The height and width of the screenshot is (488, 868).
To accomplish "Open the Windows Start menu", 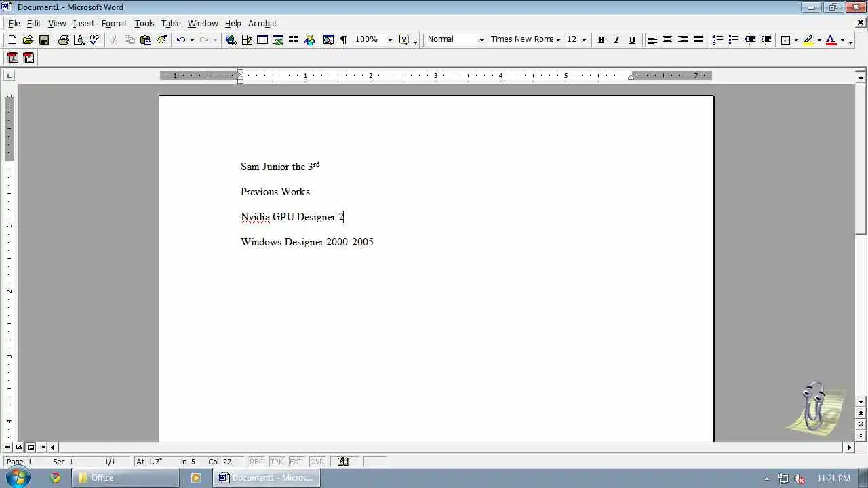I will click(x=17, y=477).
